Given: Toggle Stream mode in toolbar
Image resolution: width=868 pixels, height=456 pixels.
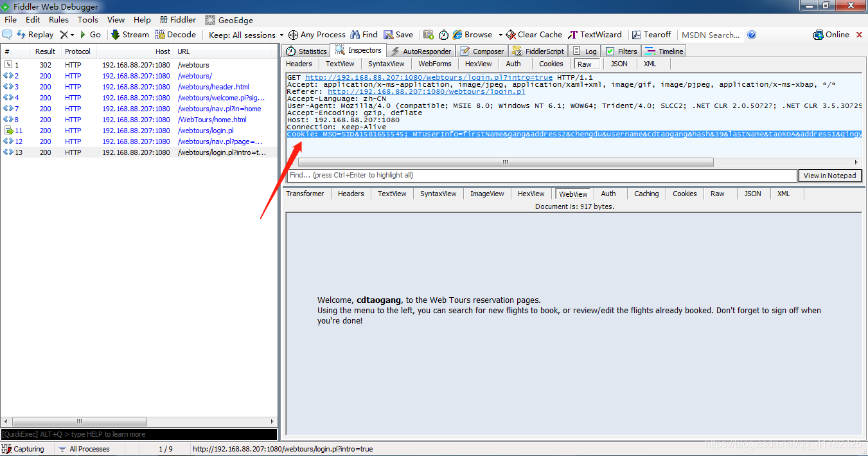Looking at the screenshot, I should pos(130,35).
